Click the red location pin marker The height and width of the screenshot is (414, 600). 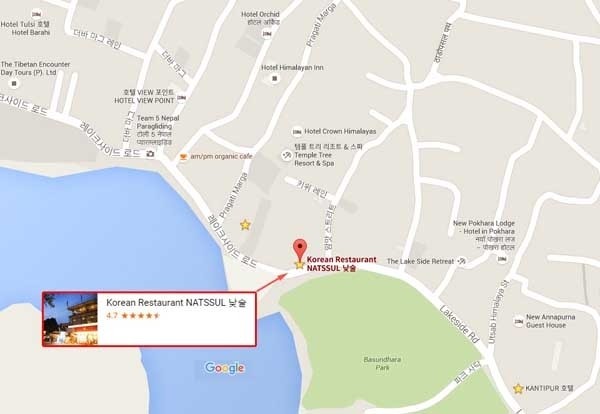[x=300, y=249]
